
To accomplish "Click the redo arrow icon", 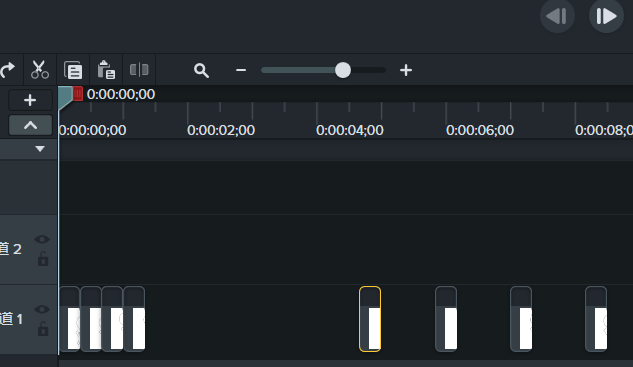I will tap(7, 70).
